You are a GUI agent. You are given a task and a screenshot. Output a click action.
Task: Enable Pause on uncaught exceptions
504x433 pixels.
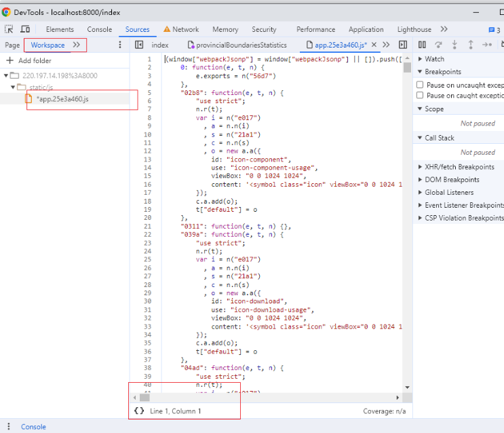tap(421, 85)
